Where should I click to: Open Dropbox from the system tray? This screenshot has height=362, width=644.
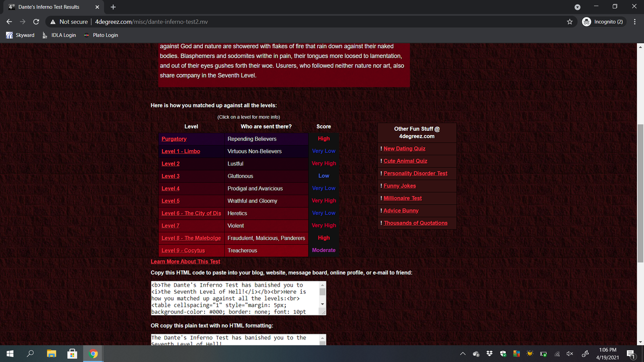tap(489, 353)
